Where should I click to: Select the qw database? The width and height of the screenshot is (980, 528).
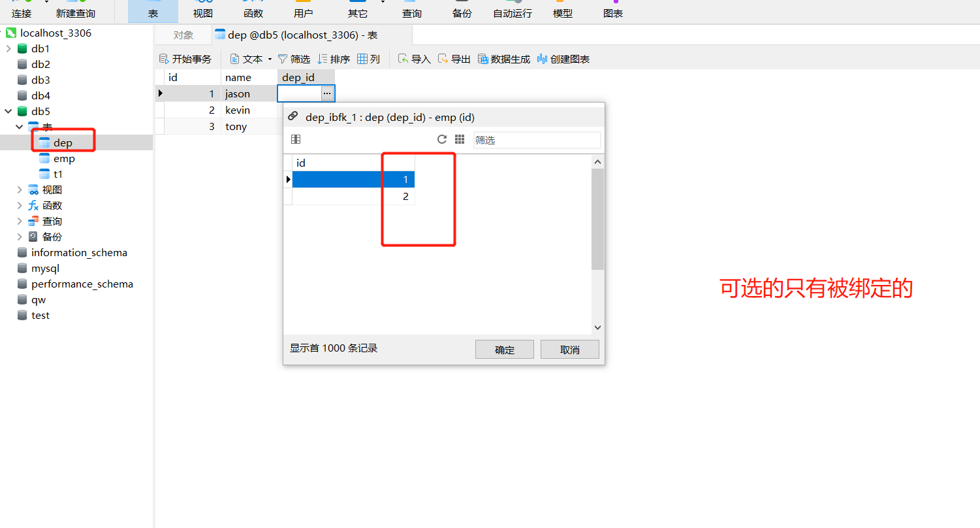tap(39, 299)
